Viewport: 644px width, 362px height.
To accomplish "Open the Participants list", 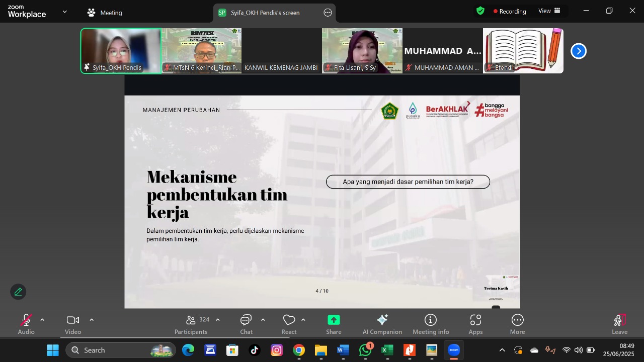I will coord(191,324).
